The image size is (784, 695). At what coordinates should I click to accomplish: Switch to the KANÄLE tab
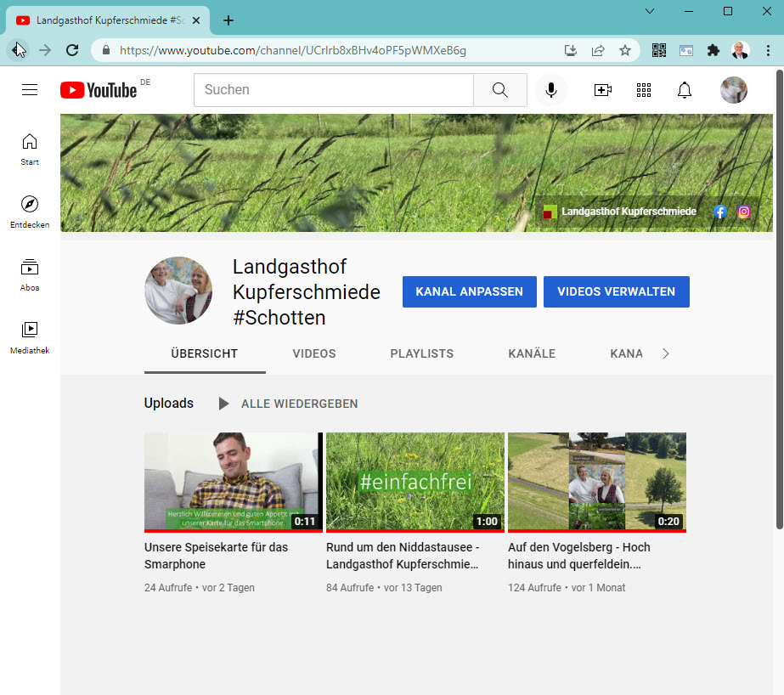tap(532, 353)
